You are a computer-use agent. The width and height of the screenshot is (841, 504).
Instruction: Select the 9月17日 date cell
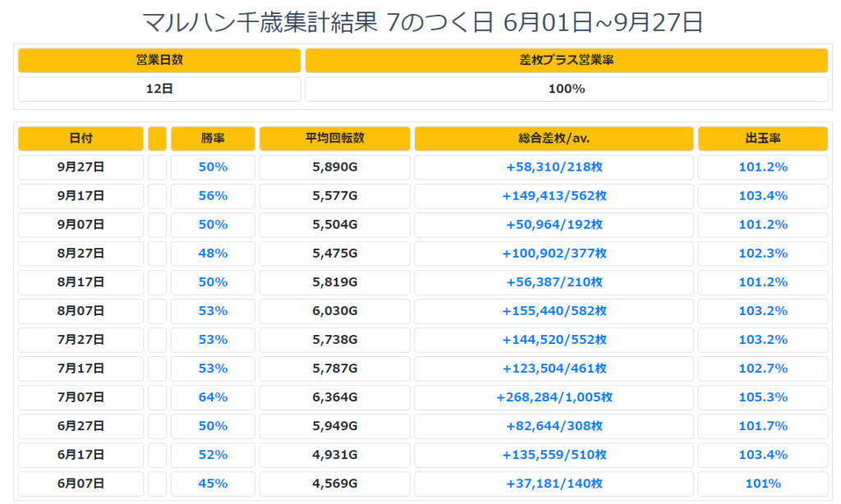pyautogui.click(x=80, y=196)
